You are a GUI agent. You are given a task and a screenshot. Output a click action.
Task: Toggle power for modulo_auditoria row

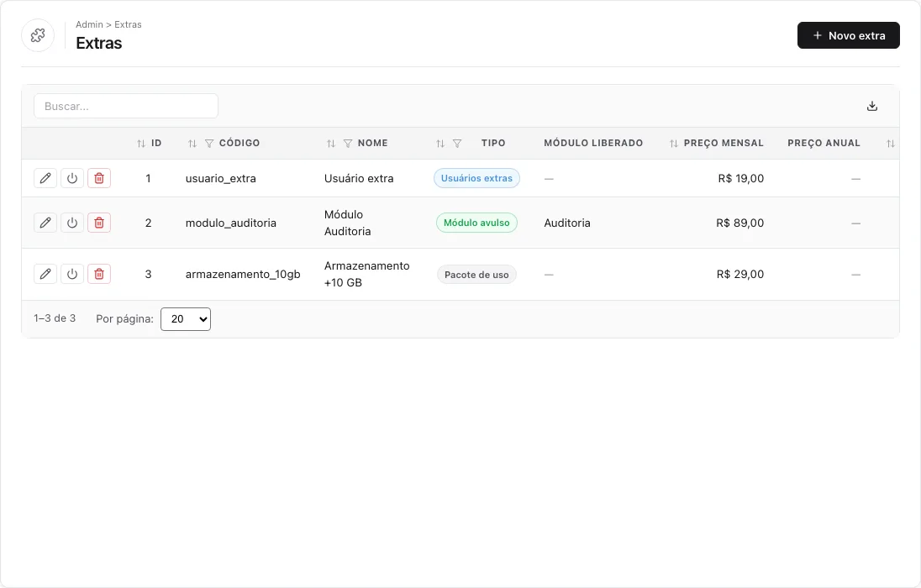pyautogui.click(x=72, y=223)
